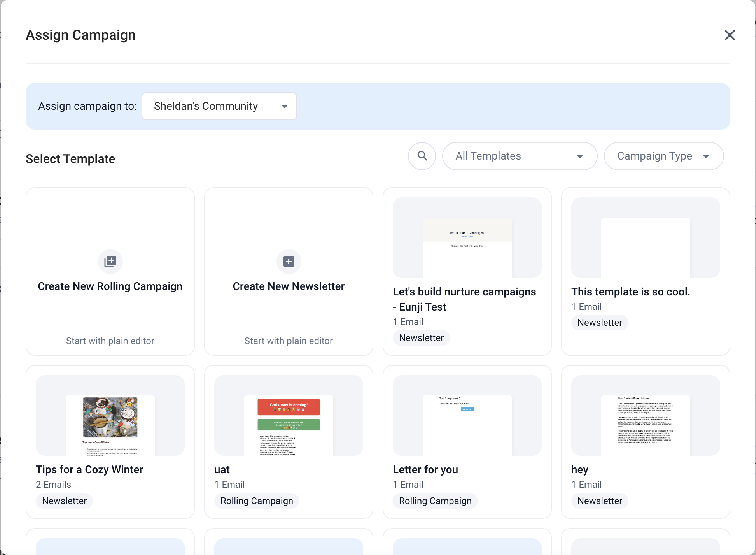Click Rolling Campaign tag on uat card
This screenshot has width=756, height=555.
pyautogui.click(x=257, y=501)
